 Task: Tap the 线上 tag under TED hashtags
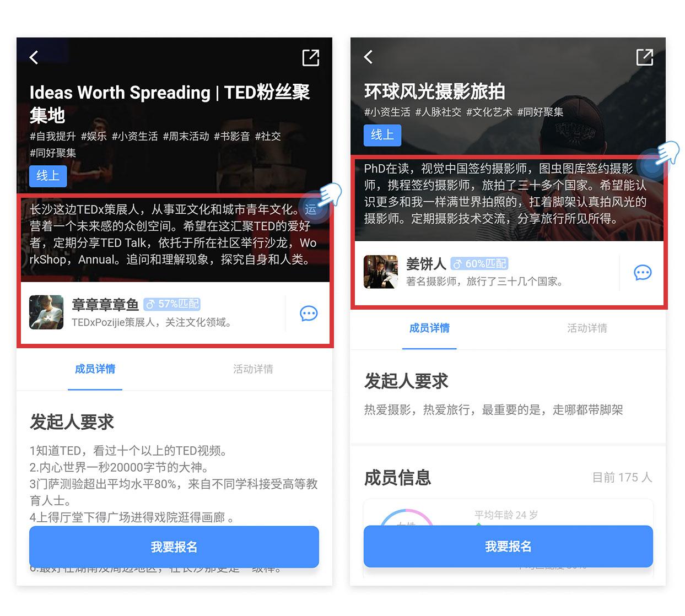[x=48, y=176]
